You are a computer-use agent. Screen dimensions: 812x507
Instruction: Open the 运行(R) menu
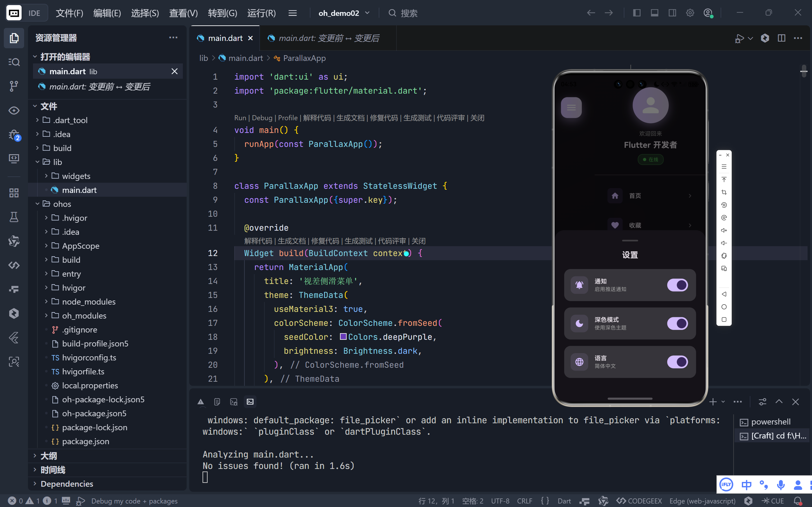[261, 13]
